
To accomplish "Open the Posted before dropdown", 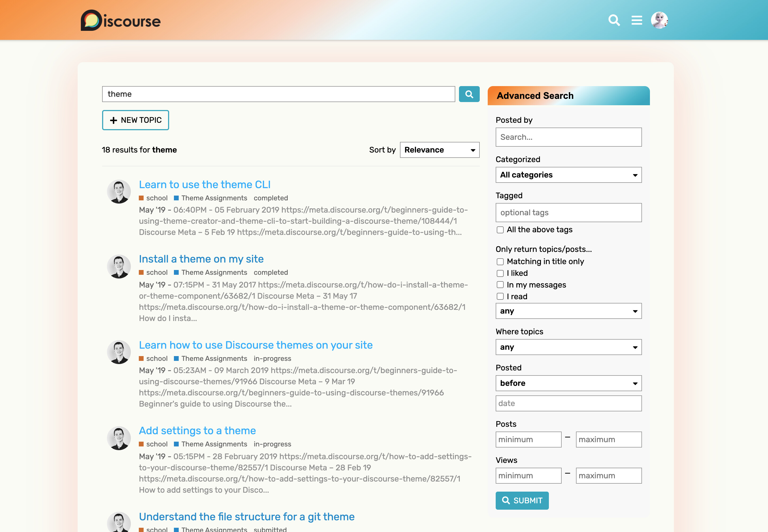I will tap(568, 383).
